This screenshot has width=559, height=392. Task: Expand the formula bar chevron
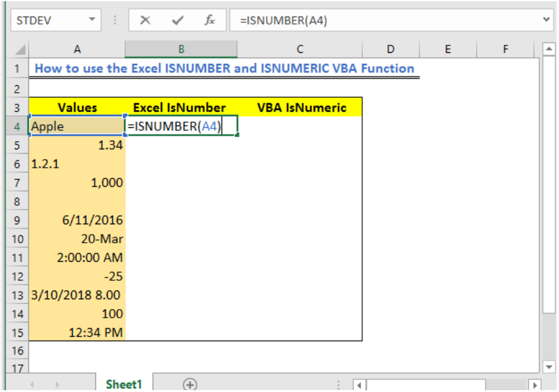546,20
